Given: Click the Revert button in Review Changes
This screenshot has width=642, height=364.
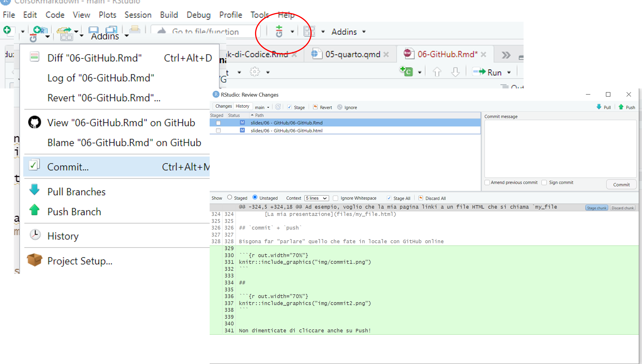Looking at the screenshot, I should click(x=322, y=108).
